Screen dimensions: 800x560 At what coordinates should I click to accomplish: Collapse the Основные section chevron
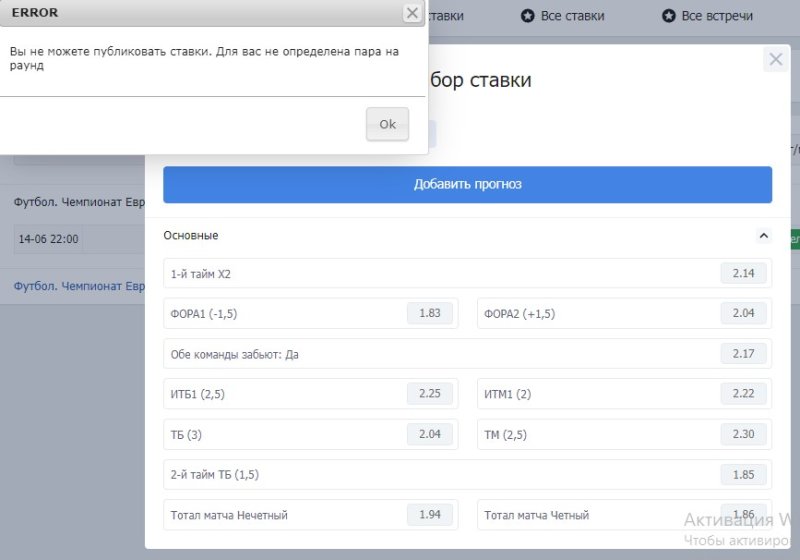pos(764,236)
